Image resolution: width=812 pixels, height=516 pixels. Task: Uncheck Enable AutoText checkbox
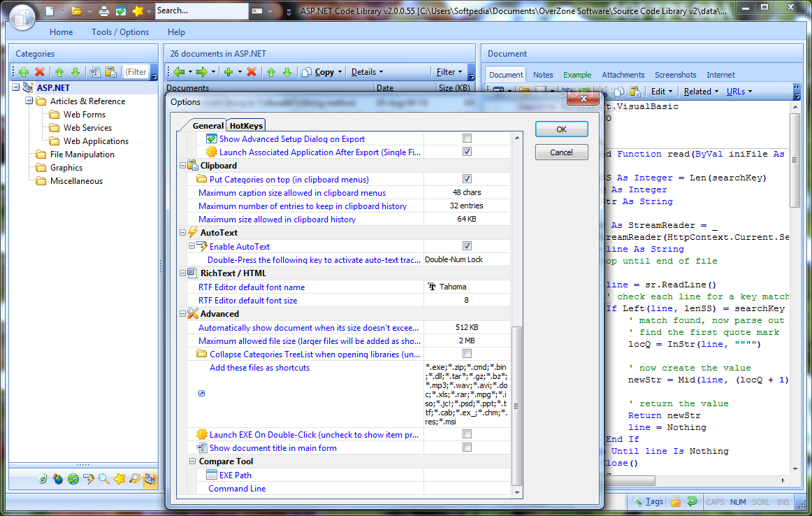click(467, 246)
